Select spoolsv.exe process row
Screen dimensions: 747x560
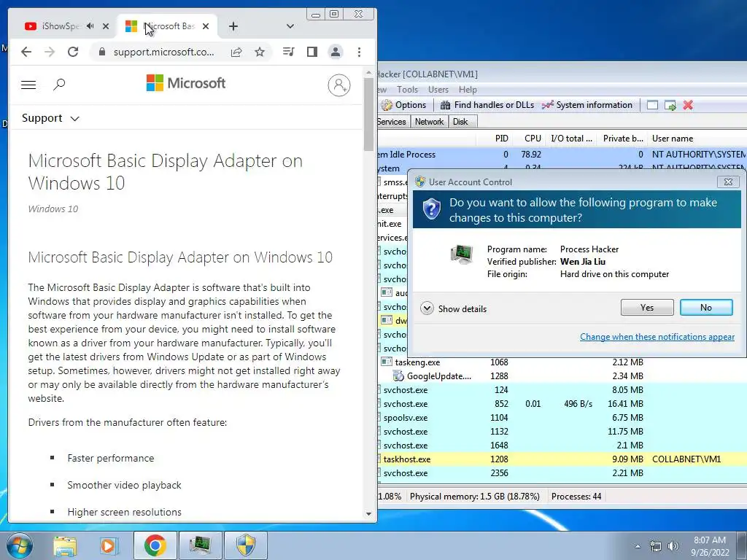pyautogui.click(x=562, y=418)
